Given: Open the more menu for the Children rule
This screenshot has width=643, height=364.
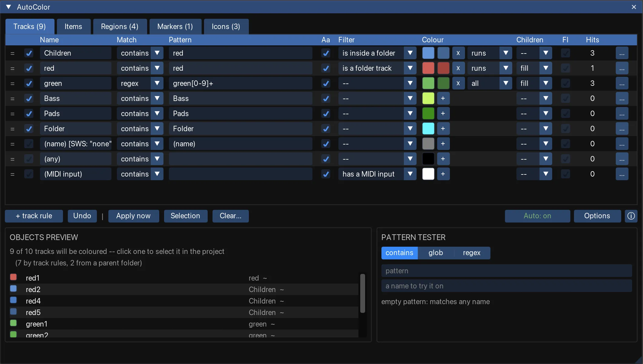Looking at the screenshot, I should coord(622,53).
